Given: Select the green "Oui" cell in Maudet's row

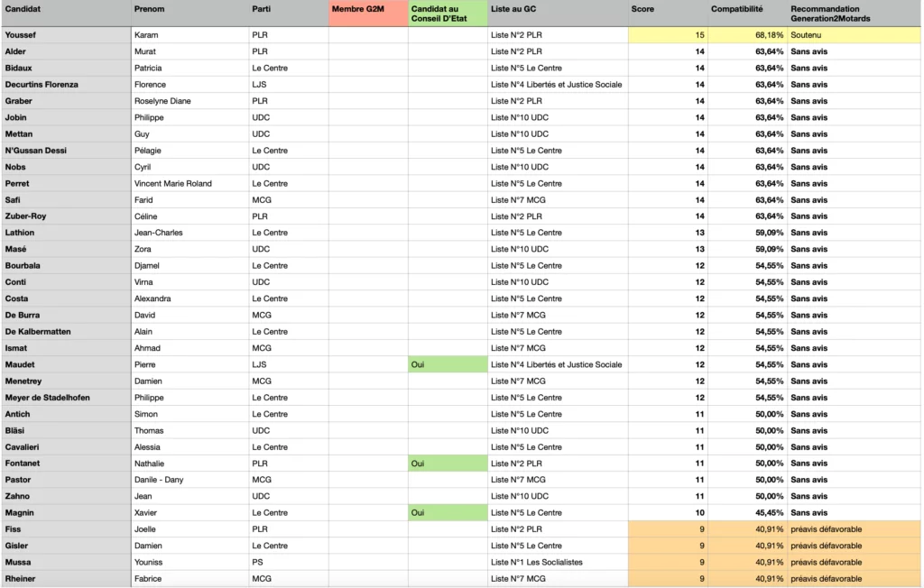Looking at the screenshot, I should (x=448, y=364).
